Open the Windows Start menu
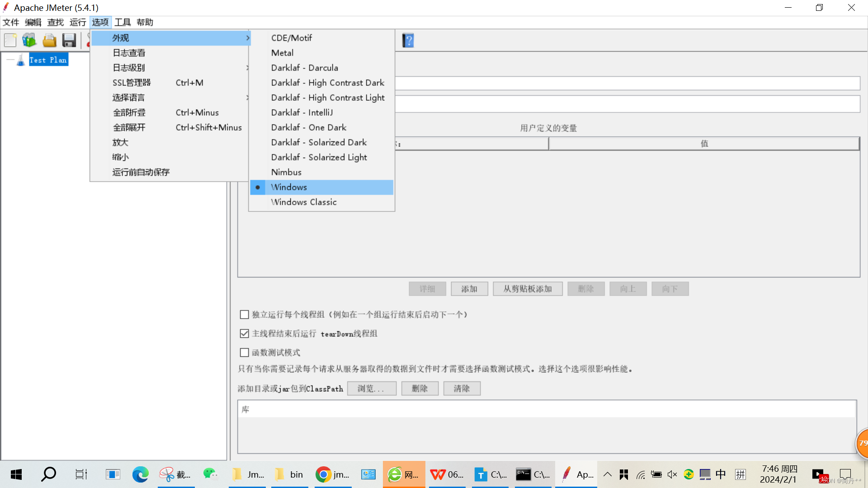Screen dimensions: 868x488 16,474
